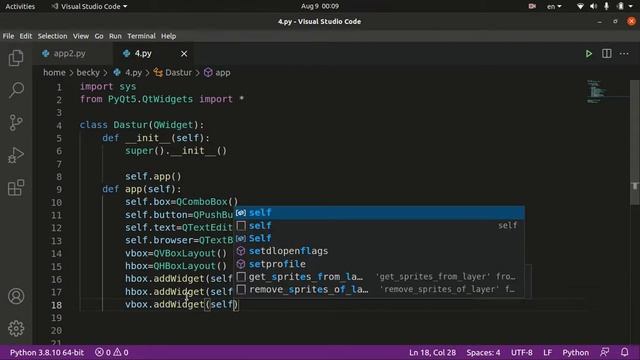Click 'app' method in the breadcrumb

(222, 73)
